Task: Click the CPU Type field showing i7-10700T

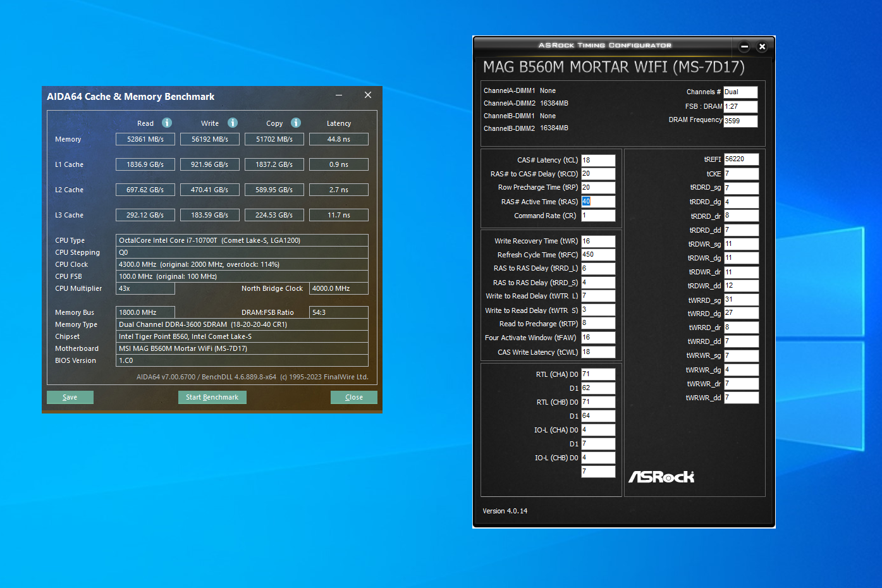Action: [x=242, y=240]
